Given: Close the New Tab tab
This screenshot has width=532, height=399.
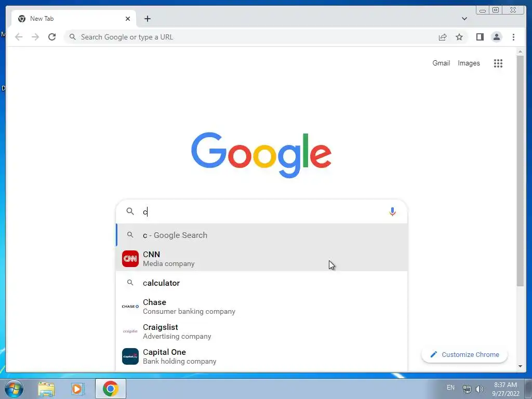Looking at the screenshot, I should [x=128, y=19].
